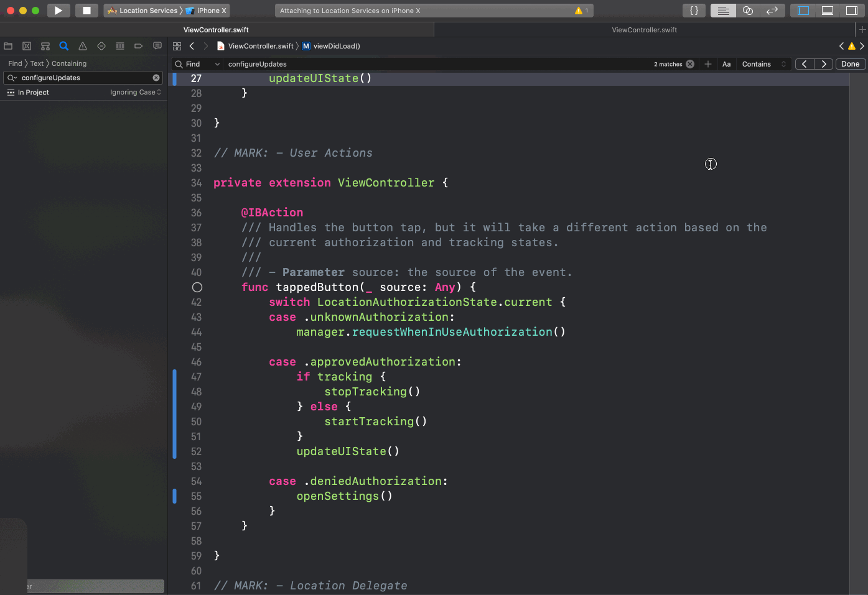The width and height of the screenshot is (868, 595).
Task: Open the Location Services scheme selector
Action: pos(142,11)
